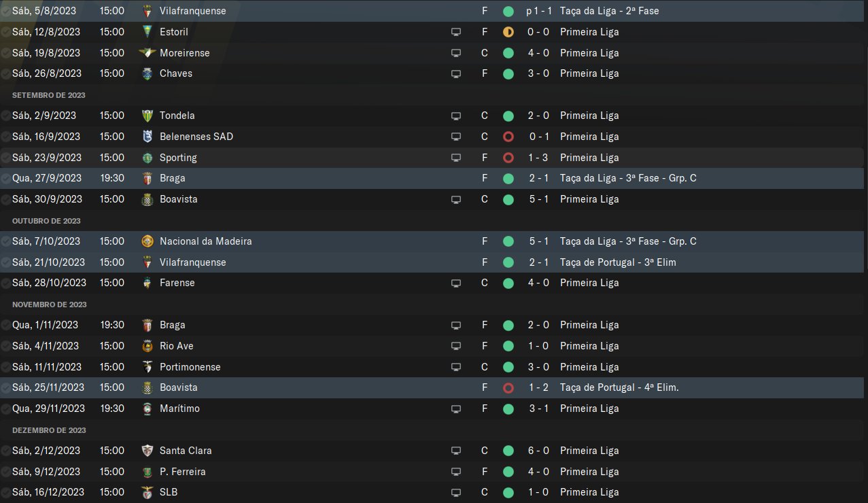Toggle checkmark beside Sáb, 23/9/2023 Sporting match
Image resolution: width=868 pixels, height=503 pixels.
pyautogui.click(x=5, y=158)
